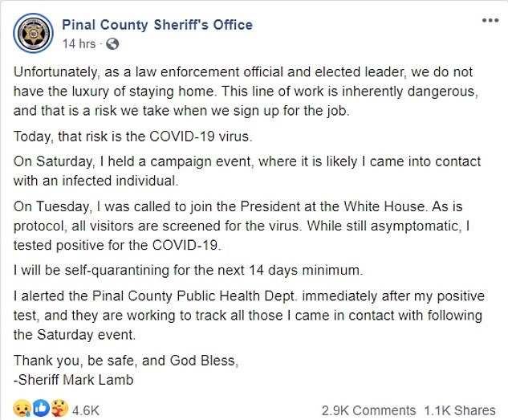The image size is (508, 420).
Task: View who reacted via 4.6K count
Action: [86, 410]
